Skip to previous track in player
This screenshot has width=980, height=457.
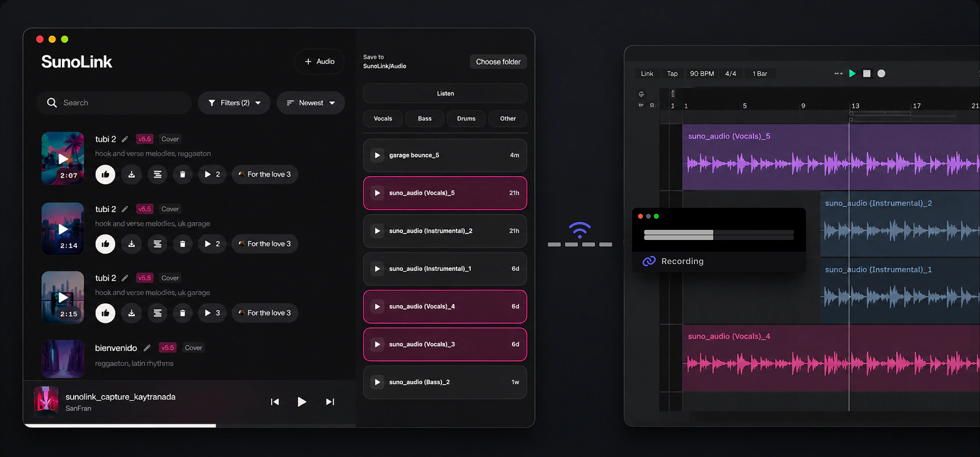click(x=275, y=402)
